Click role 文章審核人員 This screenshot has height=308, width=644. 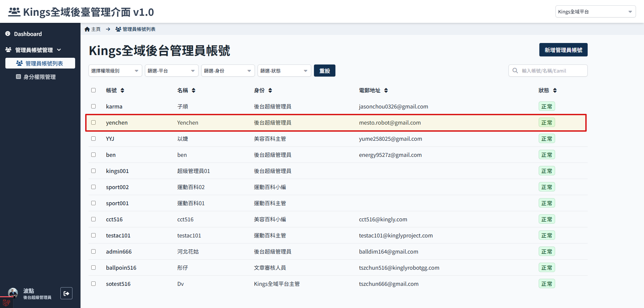[270, 268]
